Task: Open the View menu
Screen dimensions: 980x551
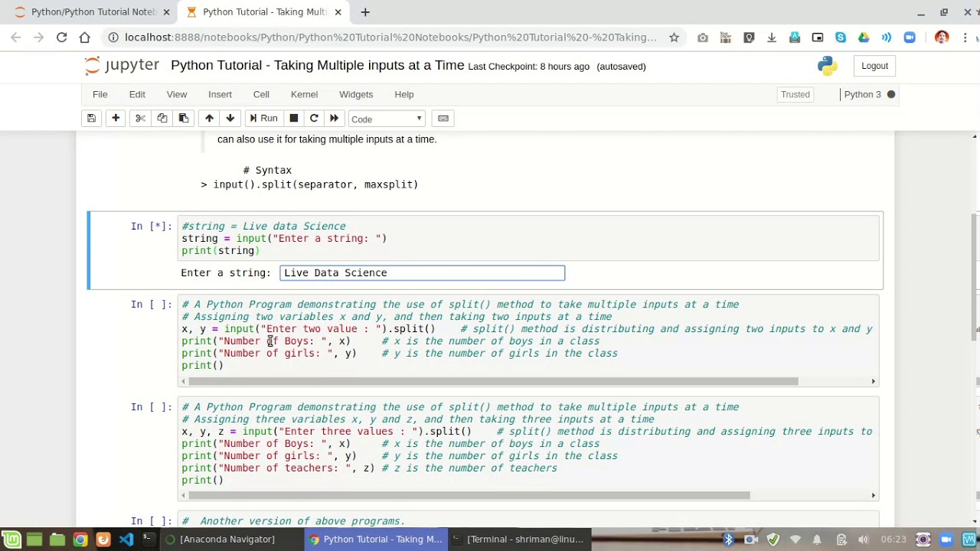Action: (x=177, y=94)
